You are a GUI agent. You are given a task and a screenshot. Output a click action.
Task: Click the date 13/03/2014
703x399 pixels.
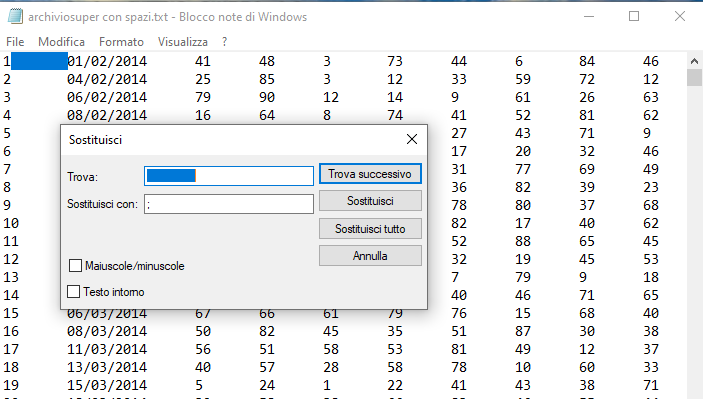click(x=107, y=367)
